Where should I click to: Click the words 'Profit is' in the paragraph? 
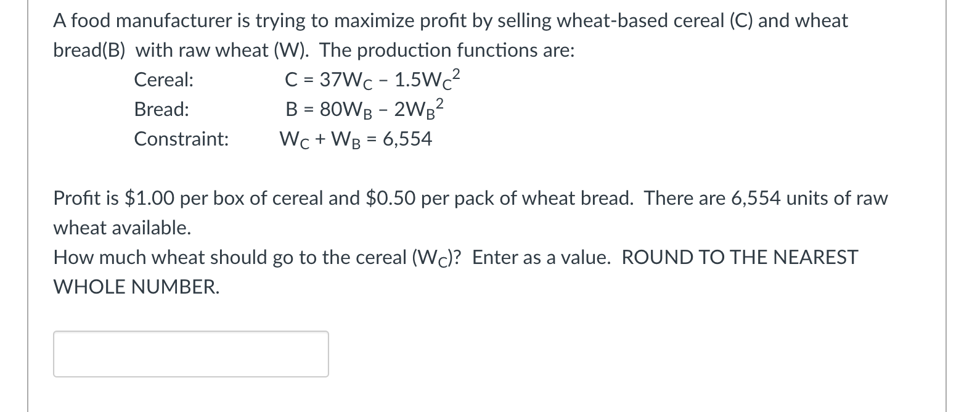point(86,198)
